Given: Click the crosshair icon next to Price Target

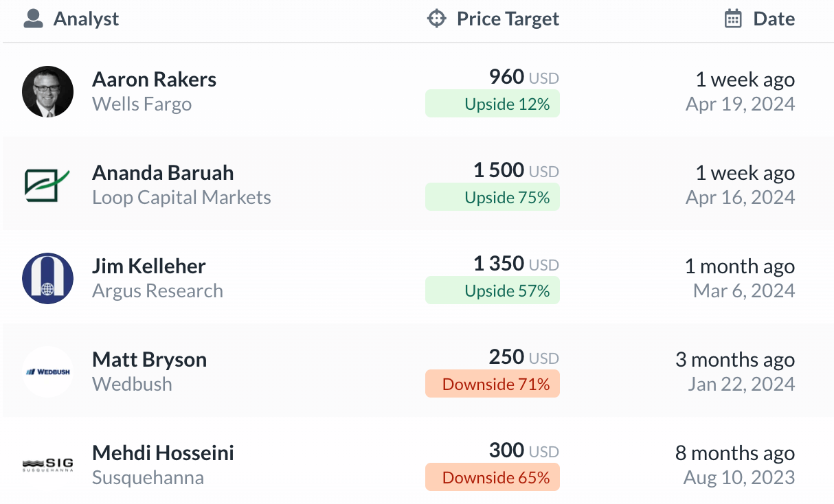Looking at the screenshot, I should (436, 19).
